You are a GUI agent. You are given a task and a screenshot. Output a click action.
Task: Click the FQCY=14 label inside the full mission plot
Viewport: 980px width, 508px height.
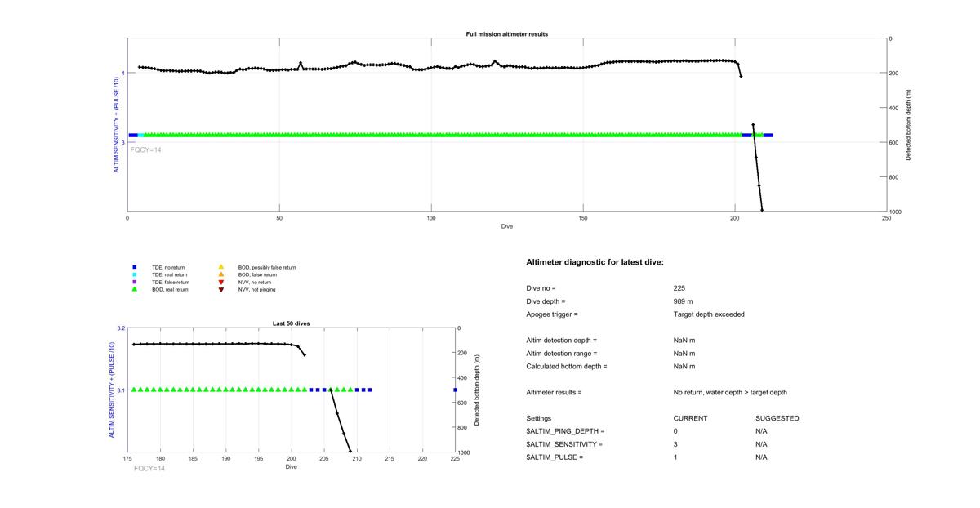(x=146, y=149)
